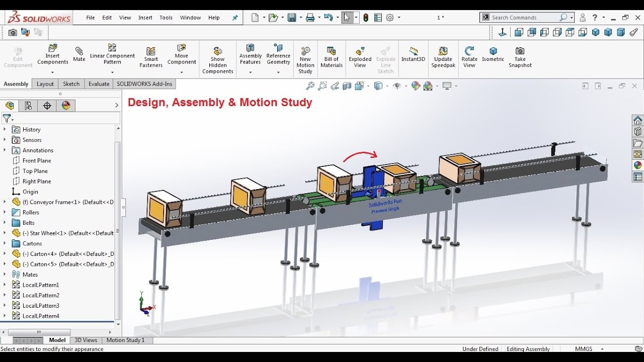The height and width of the screenshot is (362, 644).
Task: Pin the SOLIDWORKS menu bar
Action: pos(235,18)
